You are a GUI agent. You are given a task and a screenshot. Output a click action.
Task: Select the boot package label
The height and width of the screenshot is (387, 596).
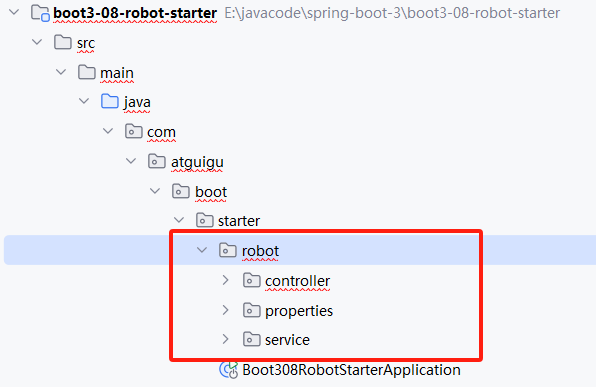pos(211,192)
